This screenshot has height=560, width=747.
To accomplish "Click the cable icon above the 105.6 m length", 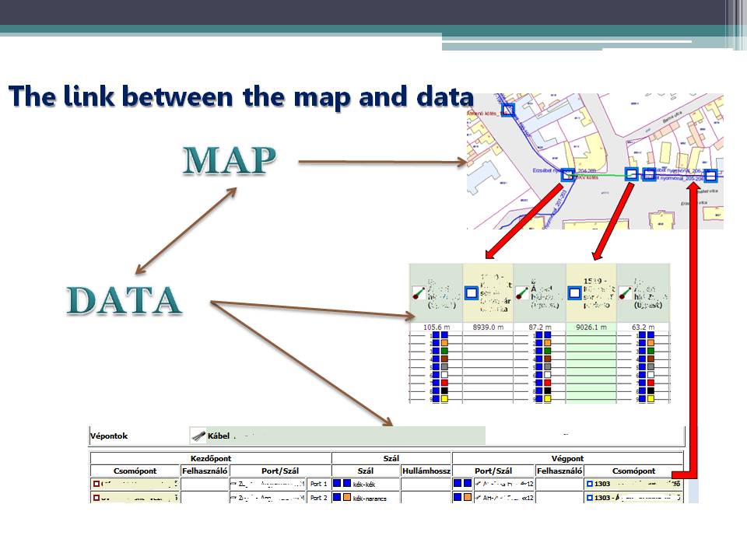I will point(419,293).
